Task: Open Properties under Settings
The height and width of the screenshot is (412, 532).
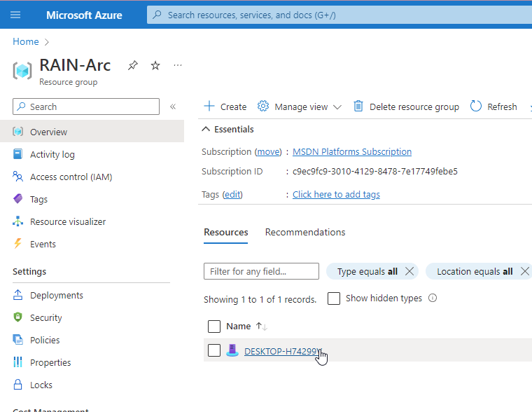Action: tap(50, 363)
